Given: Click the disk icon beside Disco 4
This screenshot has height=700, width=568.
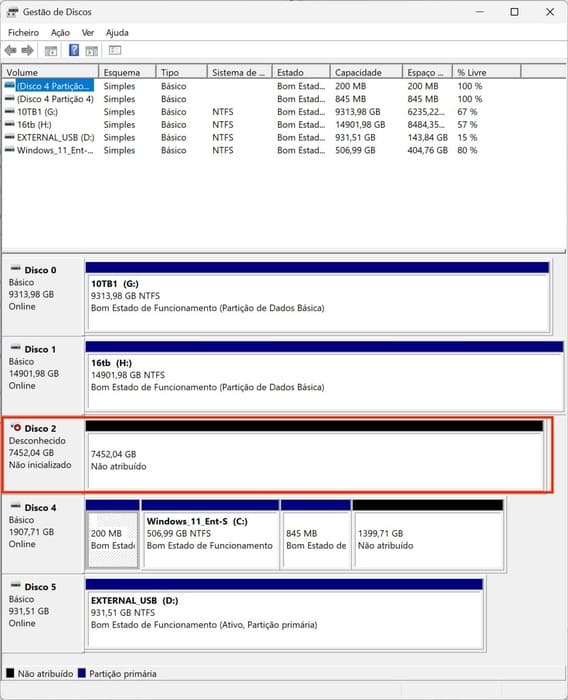Looking at the screenshot, I should tap(16, 507).
